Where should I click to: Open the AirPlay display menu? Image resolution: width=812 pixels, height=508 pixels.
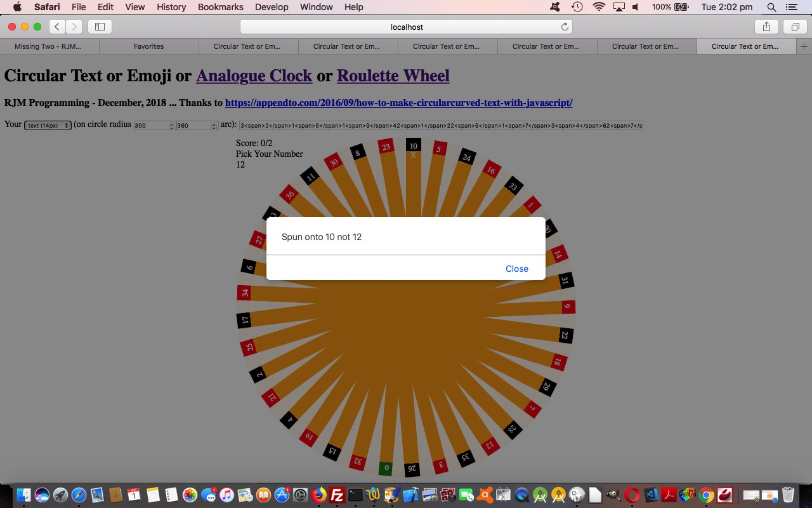pos(620,7)
